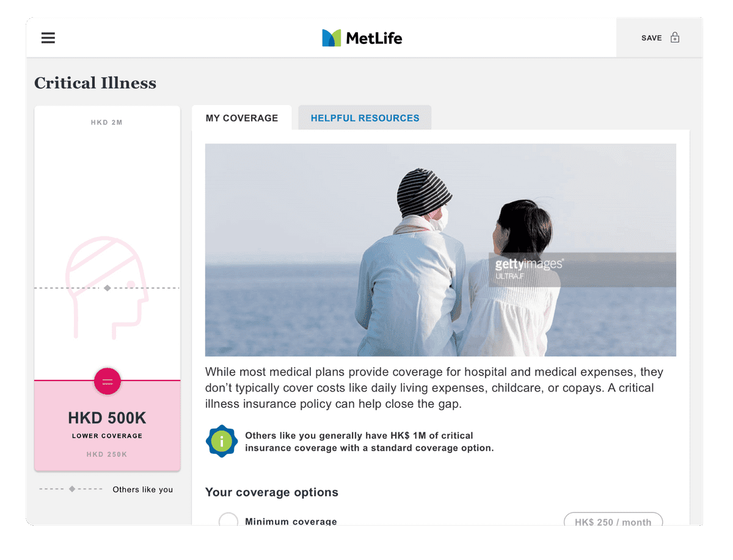Screen dimensions: 733x560
Task: Click the Others like you legend text
Action: [x=142, y=489]
